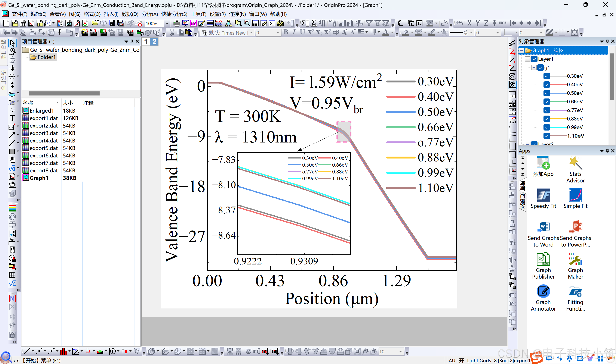Switch to layer 2 tab

tap(154, 42)
